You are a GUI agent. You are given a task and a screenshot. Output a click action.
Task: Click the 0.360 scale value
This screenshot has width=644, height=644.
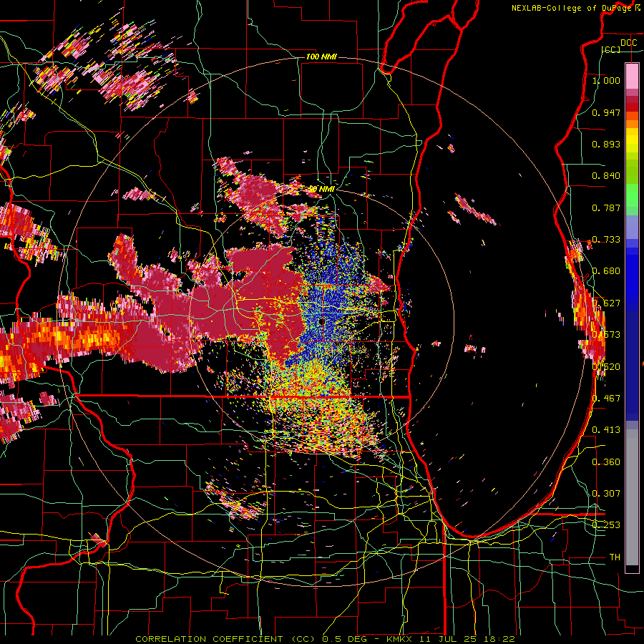(x=606, y=462)
